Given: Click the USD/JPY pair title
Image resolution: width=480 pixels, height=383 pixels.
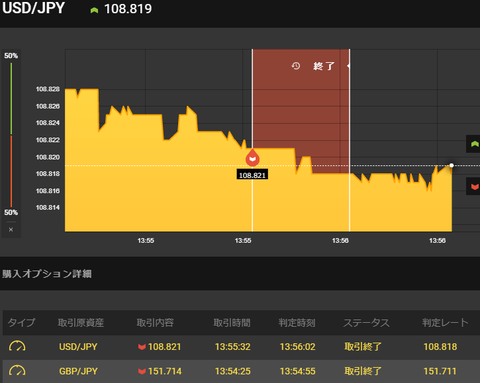Looking at the screenshot, I should pyautogui.click(x=33, y=8).
